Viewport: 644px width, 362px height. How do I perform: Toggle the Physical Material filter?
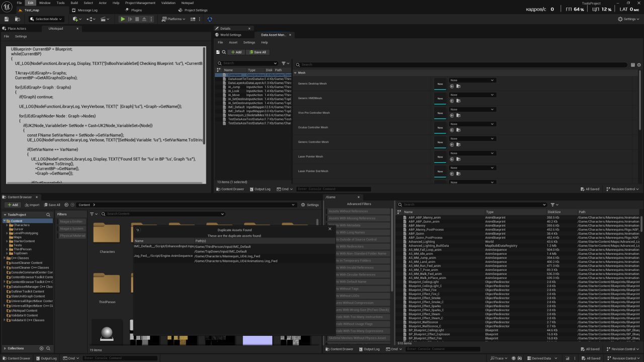pyautogui.click(x=72, y=236)
